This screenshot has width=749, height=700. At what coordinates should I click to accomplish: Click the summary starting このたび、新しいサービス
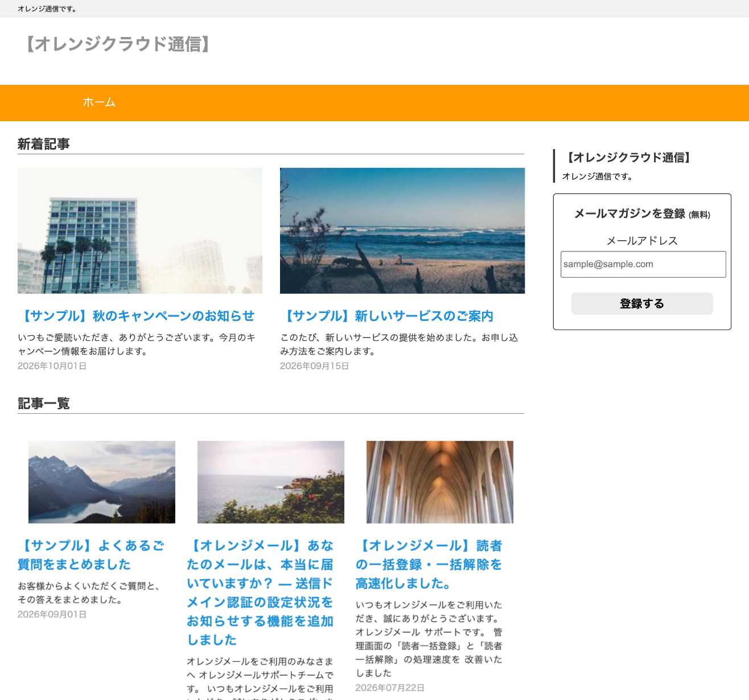coord(399,344)
